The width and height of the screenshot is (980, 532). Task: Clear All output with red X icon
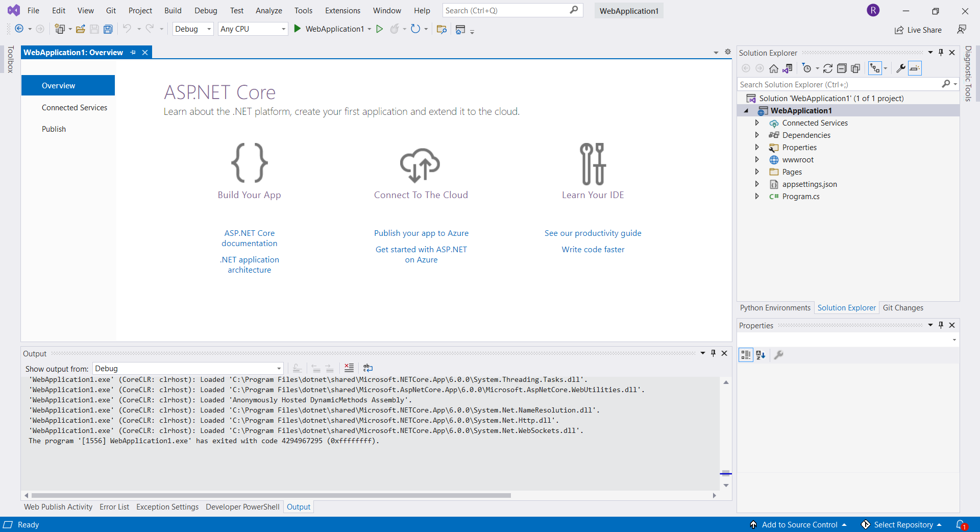pyautogui.click(x=349, y=368)
